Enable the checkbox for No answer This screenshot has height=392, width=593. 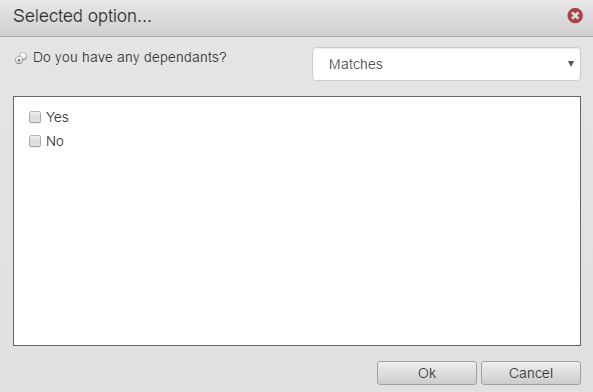pos(35,141)
